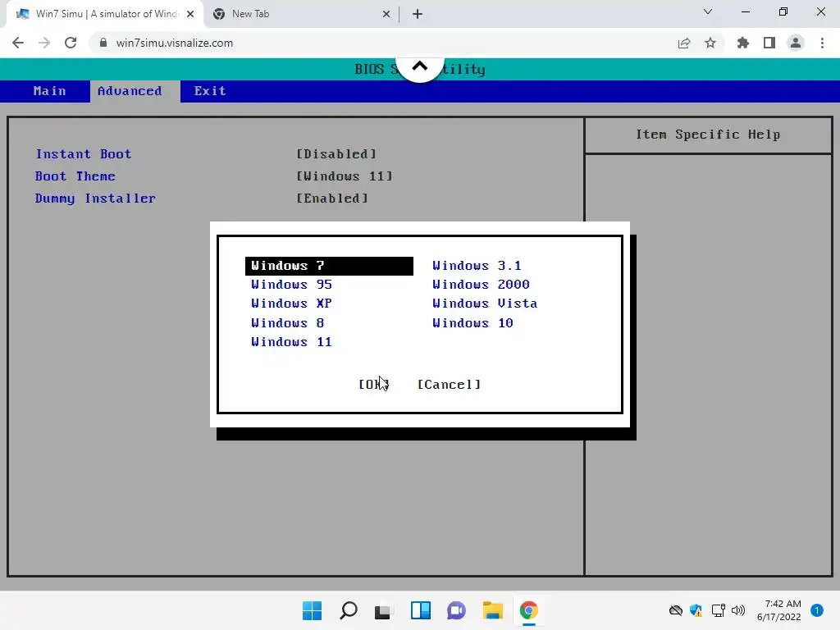
Task: Switch to the New Tab tab
Action: 302,14
